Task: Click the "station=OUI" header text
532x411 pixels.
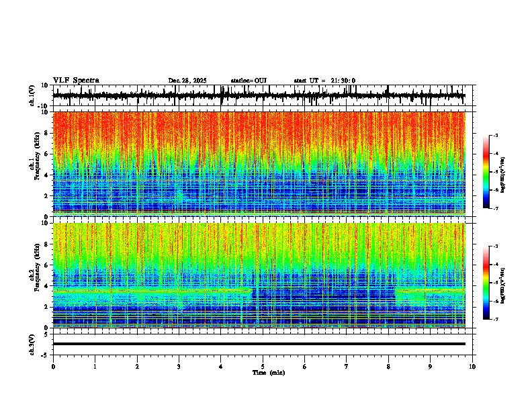Action: 249,81
